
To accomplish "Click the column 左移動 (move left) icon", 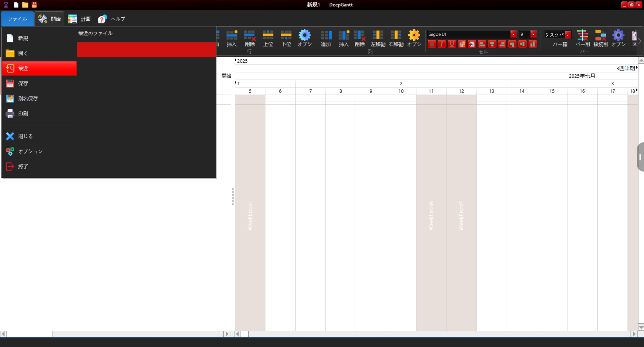I will pyautogui.click(x=378, y=38).
